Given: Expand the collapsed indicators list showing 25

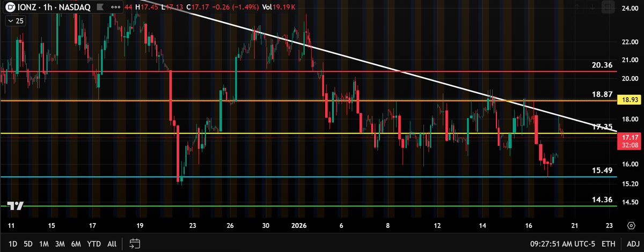Looking at the screenshot, I should [x=16, y=21].
